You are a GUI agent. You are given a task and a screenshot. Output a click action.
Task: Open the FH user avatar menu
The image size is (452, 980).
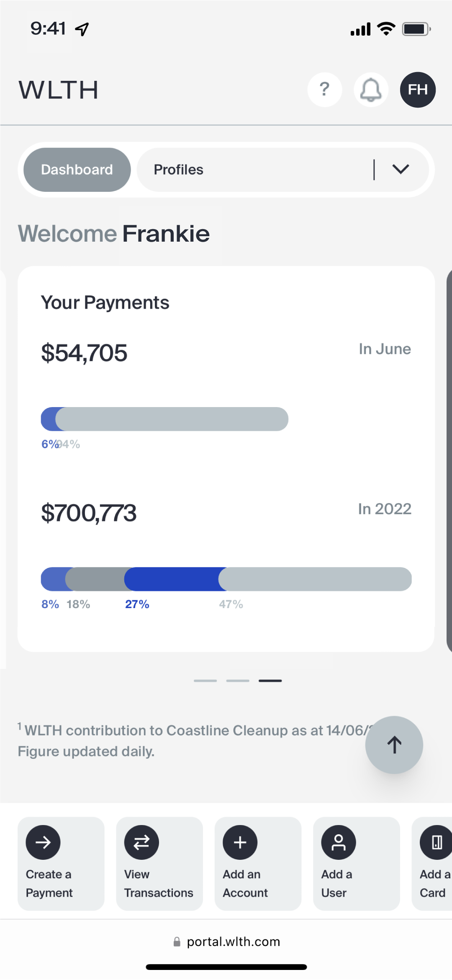click(418, 90)
